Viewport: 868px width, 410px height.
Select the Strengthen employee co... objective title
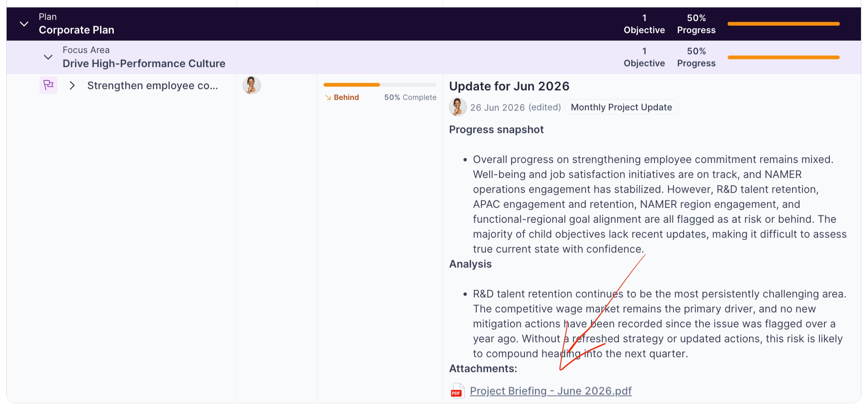click(152, 85)
